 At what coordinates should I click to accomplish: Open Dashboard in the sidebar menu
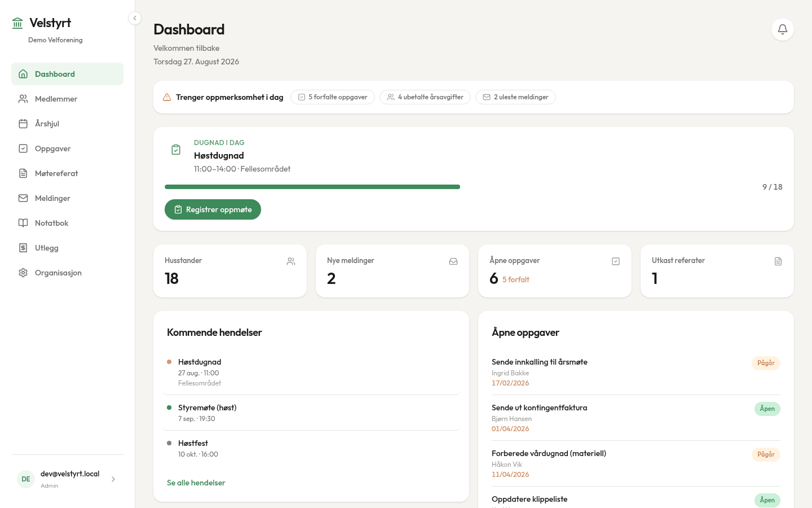coord(67,74)
